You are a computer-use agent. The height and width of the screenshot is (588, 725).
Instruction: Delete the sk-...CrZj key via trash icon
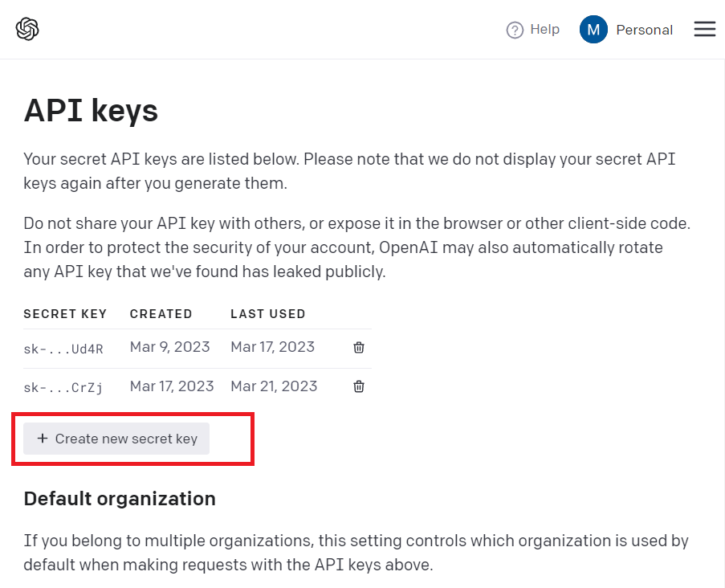(x=359, y=386)
